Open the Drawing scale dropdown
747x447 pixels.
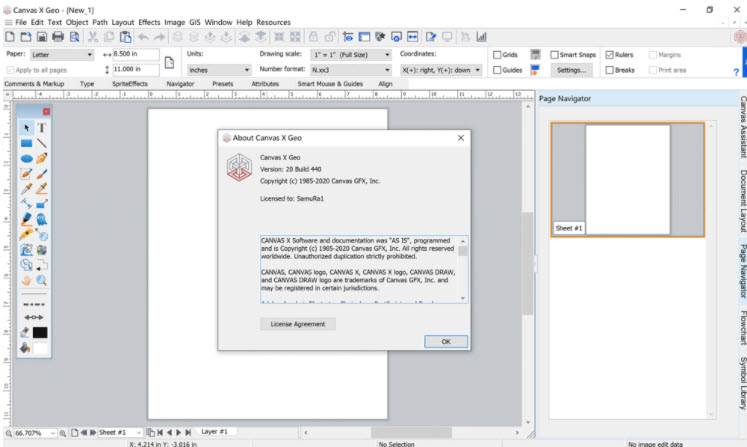[x=351, y=55]
